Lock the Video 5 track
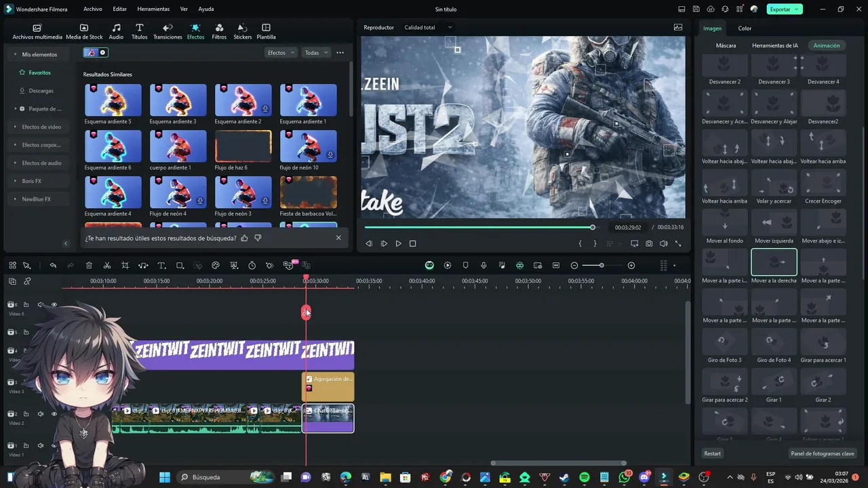Image resolution: width=868 pixels, height=488 pixels. [x=26, y=332]
